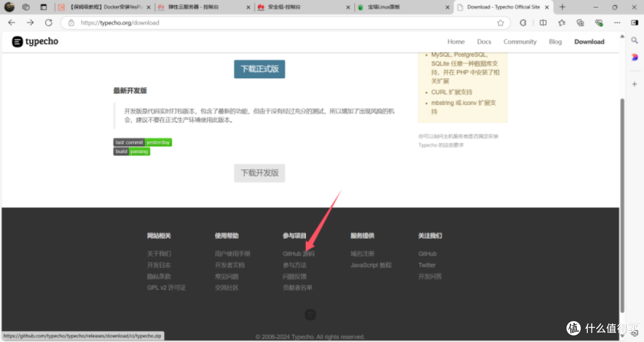Open the 关于我们 footer link
This screenshot has height=342, width=644.
pos(159,254)
